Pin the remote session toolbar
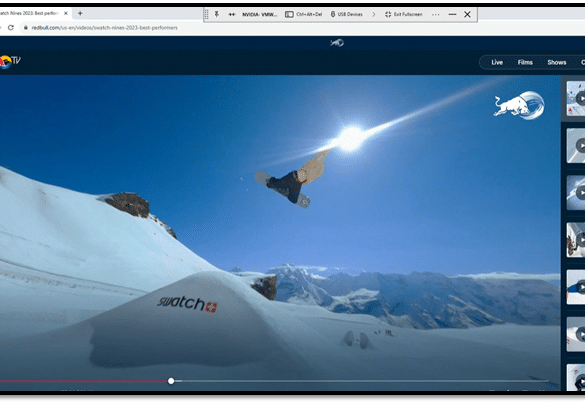The width and height of the screenshot is (585, 404). (x=217, y=14)
